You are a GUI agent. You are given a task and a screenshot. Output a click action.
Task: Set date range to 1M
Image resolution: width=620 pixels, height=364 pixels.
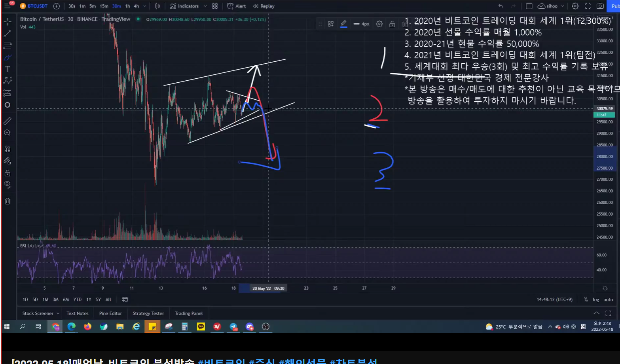pos(46,300)
